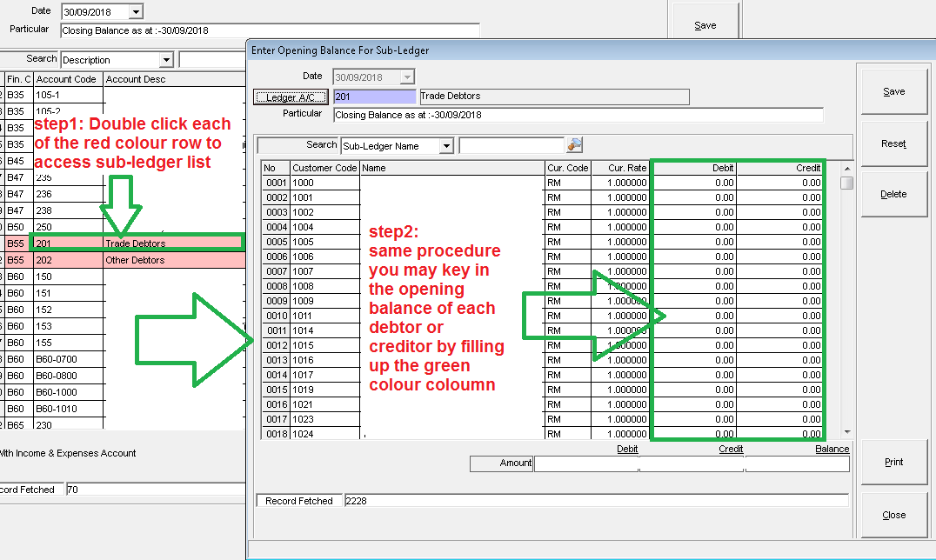Viewport: 936px width, 560px height.
Task: Click Save button in the background window
Action: 705,25
